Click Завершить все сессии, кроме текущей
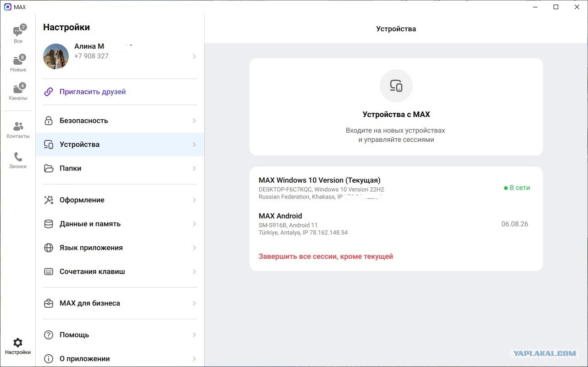 click(x=326, y=256)
